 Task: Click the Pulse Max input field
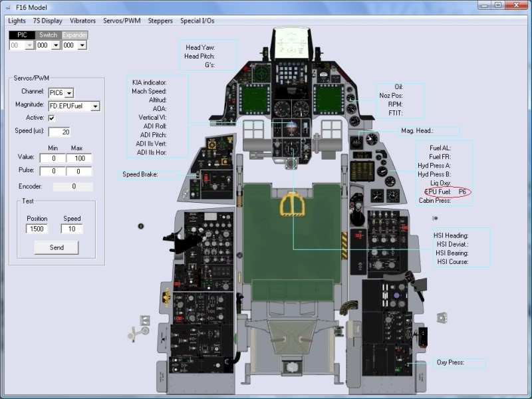[78, 172]
